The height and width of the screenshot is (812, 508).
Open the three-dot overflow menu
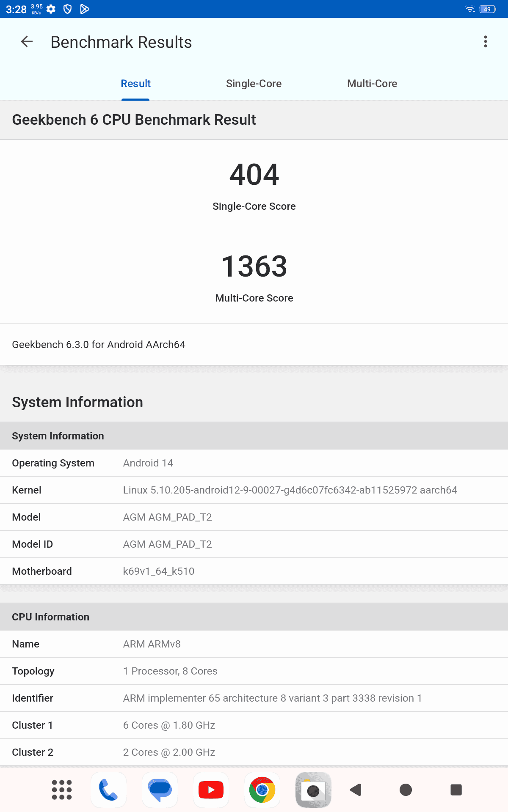[x=486, y=41]
